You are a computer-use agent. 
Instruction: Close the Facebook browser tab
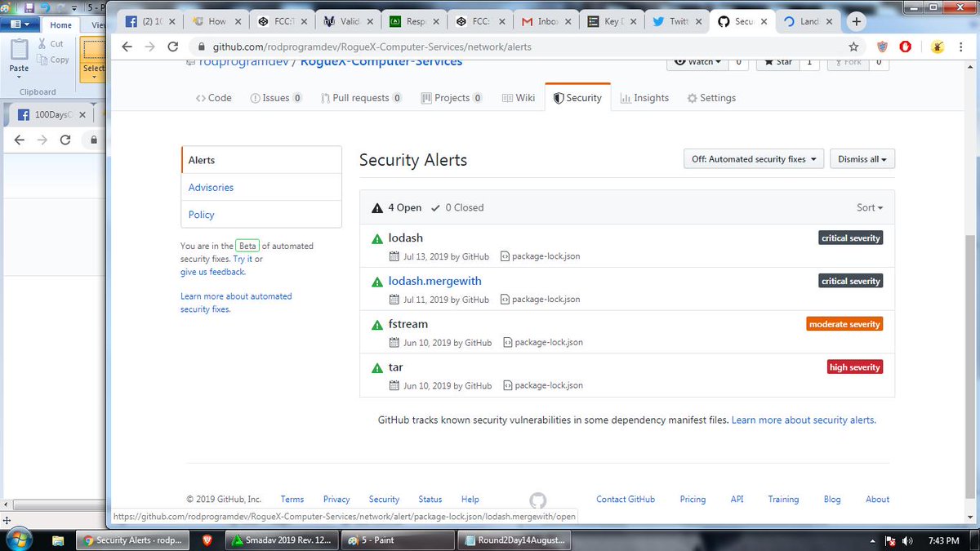pyautogui.click(x=171, y=22)
